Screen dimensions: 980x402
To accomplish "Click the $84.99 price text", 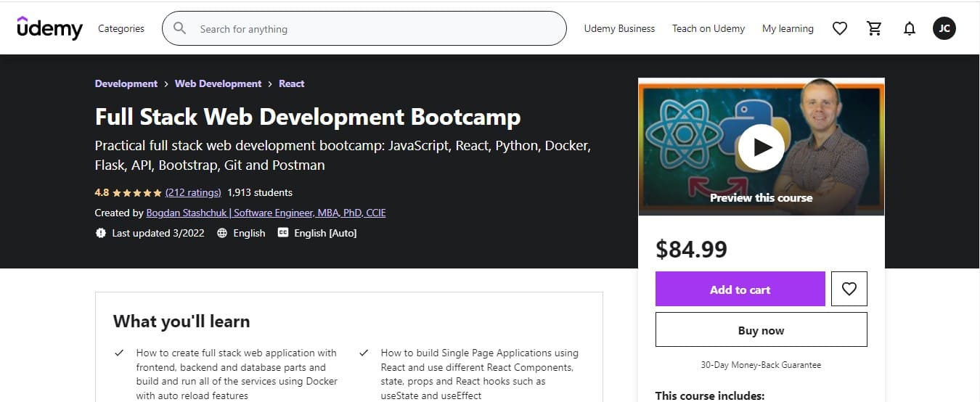I will coord(691,249).
